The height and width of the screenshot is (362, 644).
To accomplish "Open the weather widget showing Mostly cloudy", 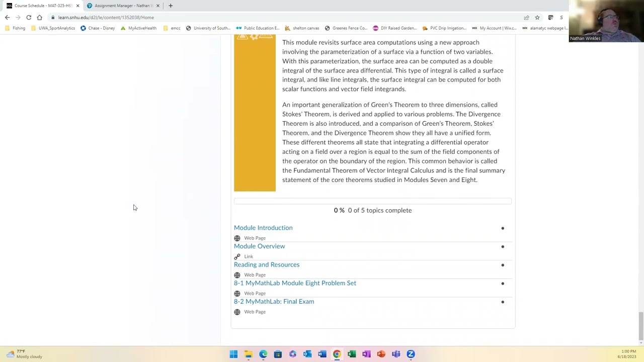I will click(24, 354).
